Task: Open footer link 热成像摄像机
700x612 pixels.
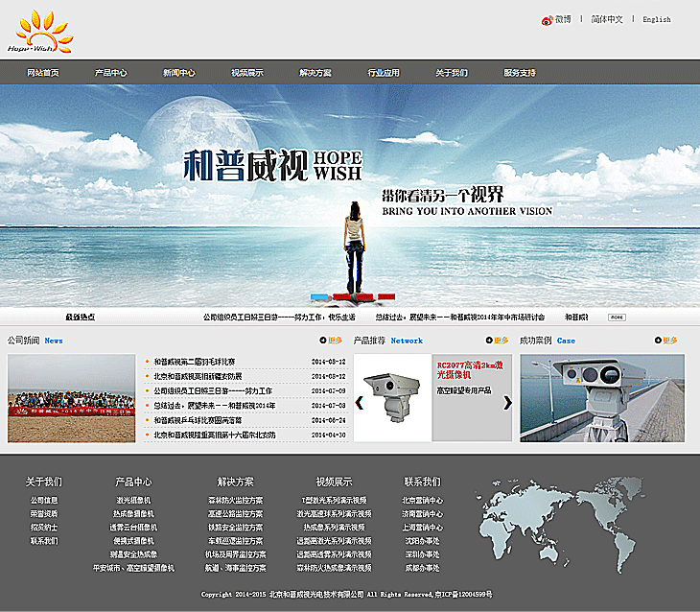Action: pos(133,514)
